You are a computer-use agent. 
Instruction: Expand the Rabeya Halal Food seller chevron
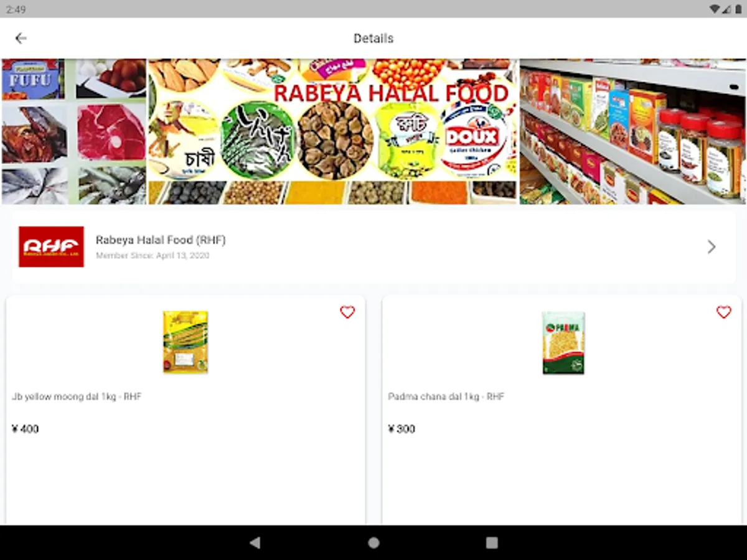click(x=712, y=247)
